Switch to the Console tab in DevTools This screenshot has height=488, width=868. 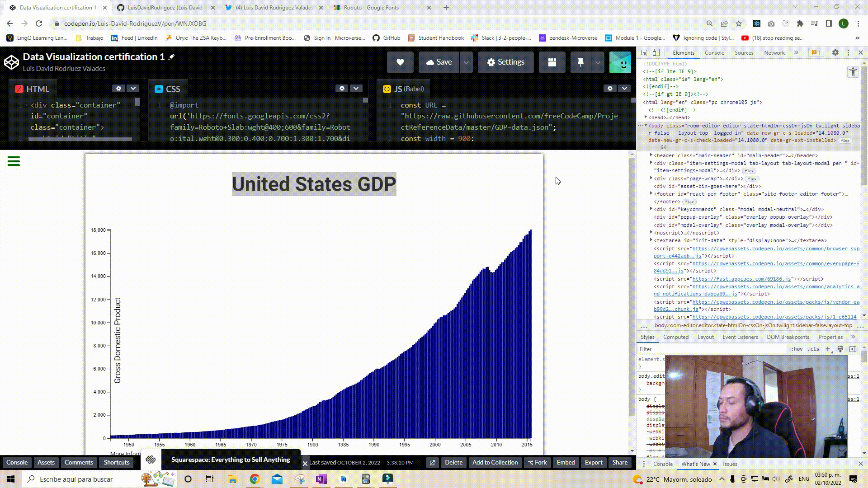(x=714, y=52)
